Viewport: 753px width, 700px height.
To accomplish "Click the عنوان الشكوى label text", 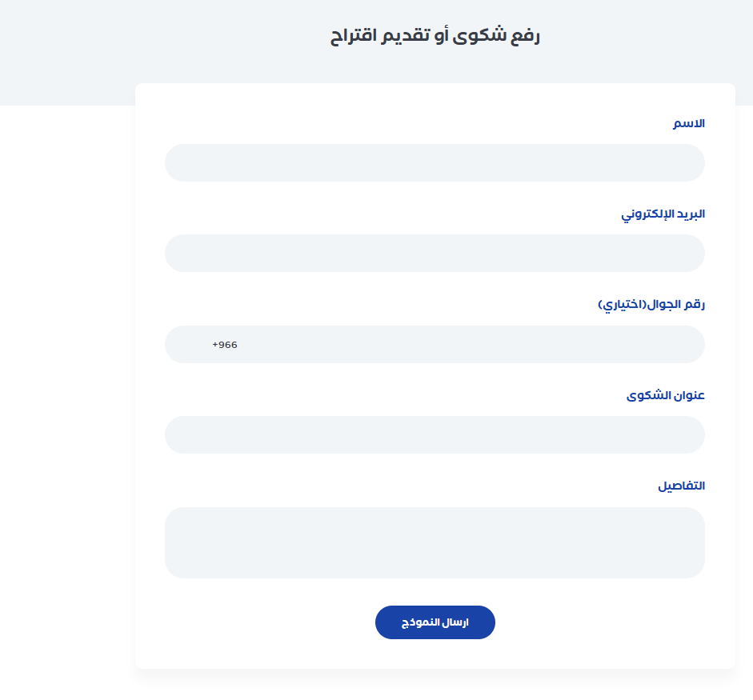I will point(665,396).
